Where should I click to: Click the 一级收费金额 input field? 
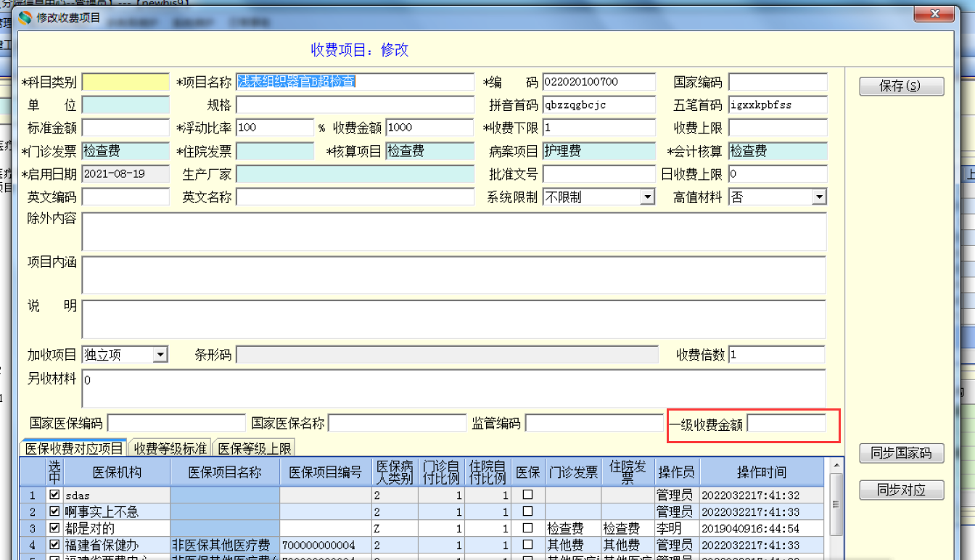click(x=786, y=423)
